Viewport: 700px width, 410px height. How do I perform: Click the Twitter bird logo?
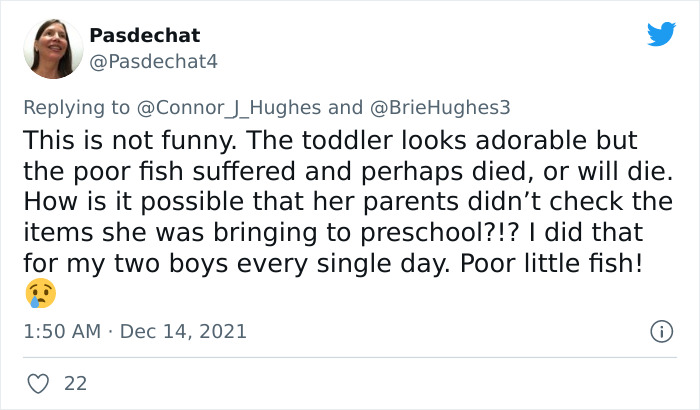pyautogui.click(x=661, y=34)
